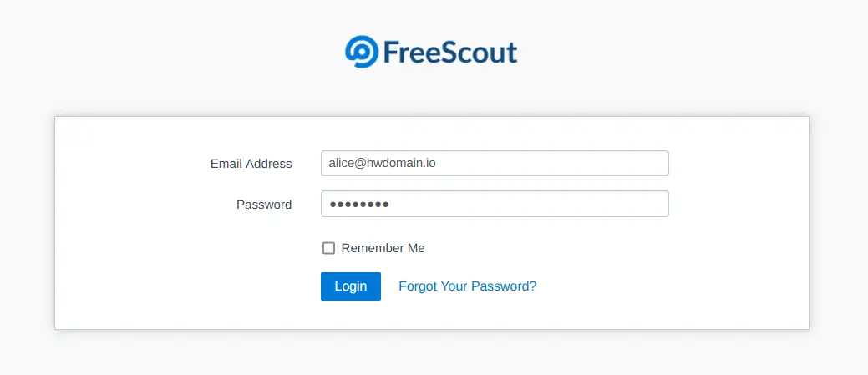Submit the form with the blue Login button
868x375 pixels.
351,286
